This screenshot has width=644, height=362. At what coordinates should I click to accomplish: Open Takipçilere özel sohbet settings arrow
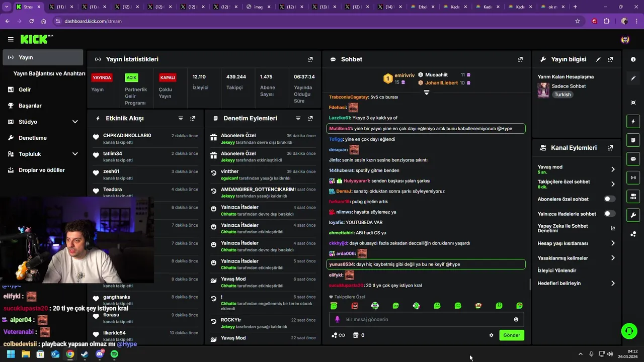[x=613, y=184]
